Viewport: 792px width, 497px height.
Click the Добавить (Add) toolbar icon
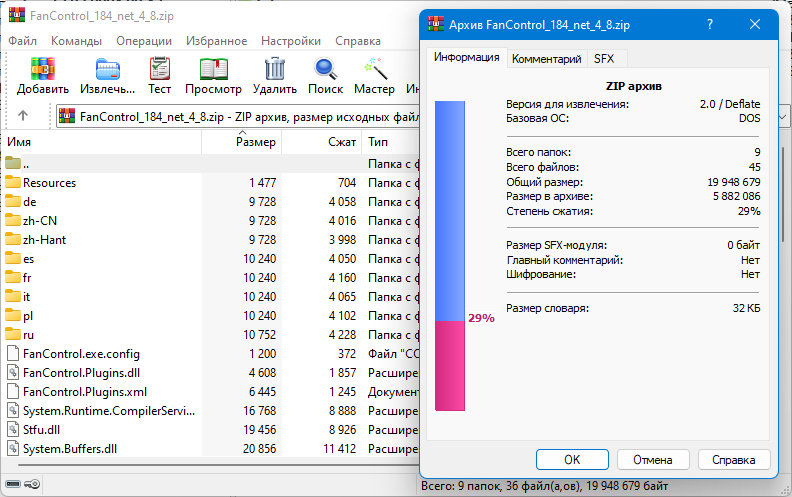(x=43, y=69)
